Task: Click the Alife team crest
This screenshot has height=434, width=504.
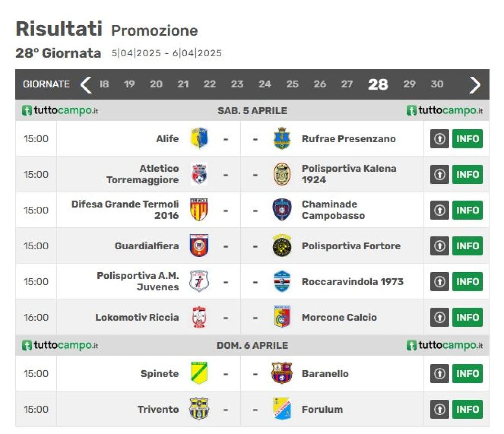Action: 199,138
